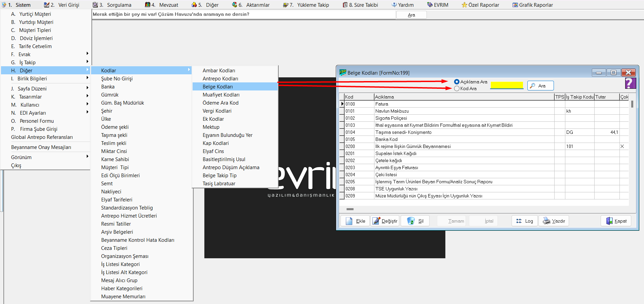Click the Ekle new document icon
This screenshot has height=304, width=644.
(349, 221)
